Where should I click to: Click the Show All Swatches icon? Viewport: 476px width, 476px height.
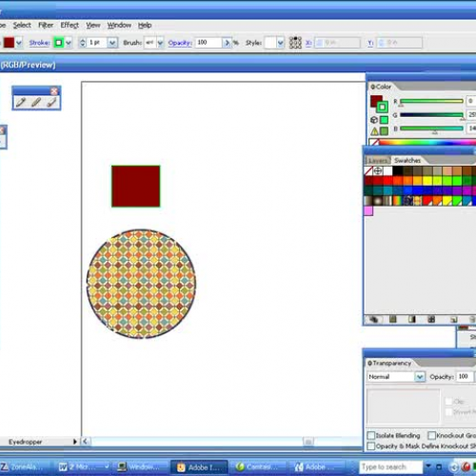pyautogui.click(x=374, y=319)
